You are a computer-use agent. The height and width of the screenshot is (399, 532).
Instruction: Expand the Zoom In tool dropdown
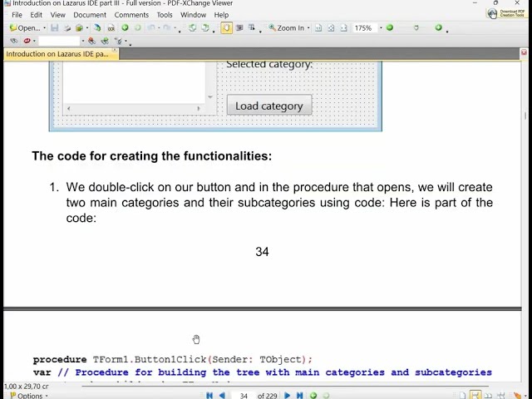[x=308, y=27]
